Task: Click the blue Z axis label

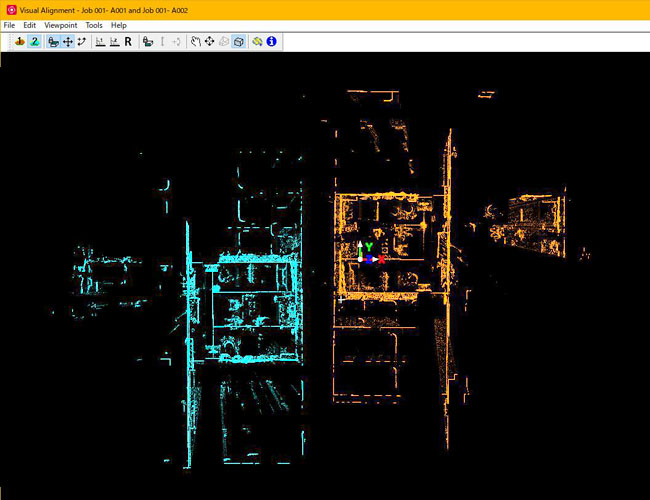Action: pyautogui.click(x=368, y=260)
